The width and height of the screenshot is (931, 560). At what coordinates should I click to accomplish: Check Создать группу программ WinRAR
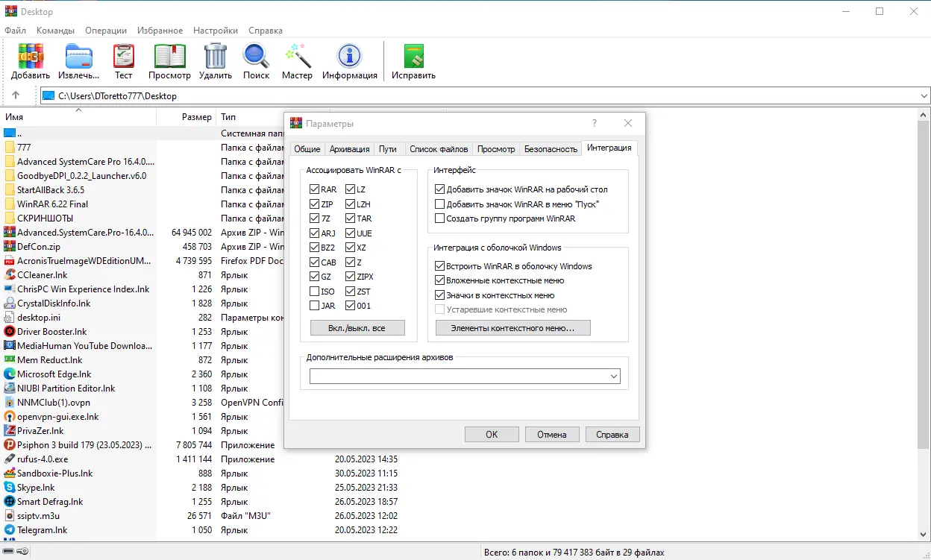[439, 218]
